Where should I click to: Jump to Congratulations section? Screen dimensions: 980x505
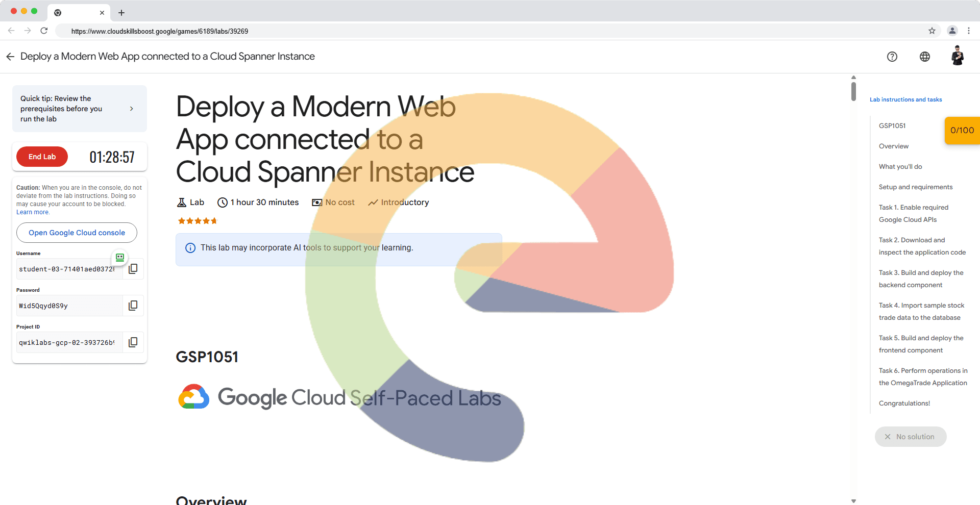(904, 403)
